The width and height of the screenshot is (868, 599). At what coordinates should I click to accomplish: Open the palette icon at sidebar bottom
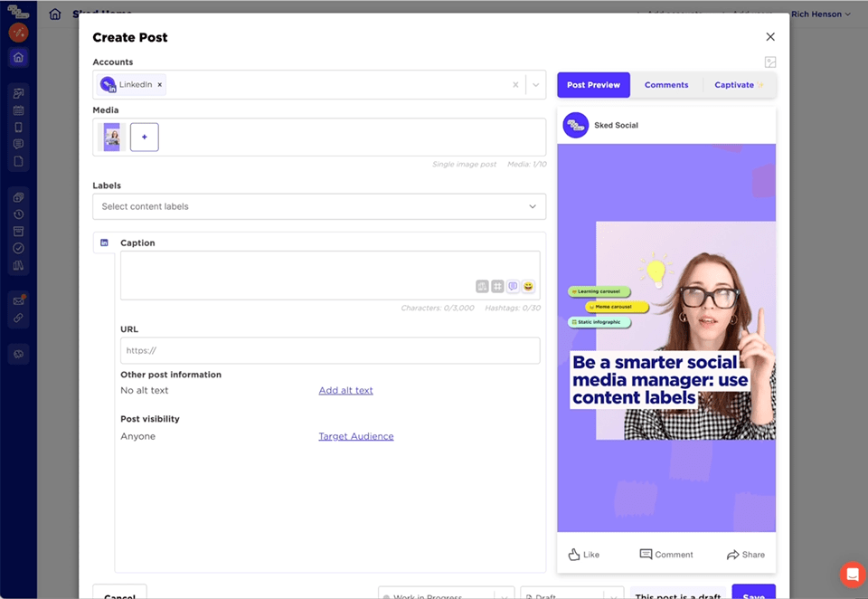click(x=18, y=354)
